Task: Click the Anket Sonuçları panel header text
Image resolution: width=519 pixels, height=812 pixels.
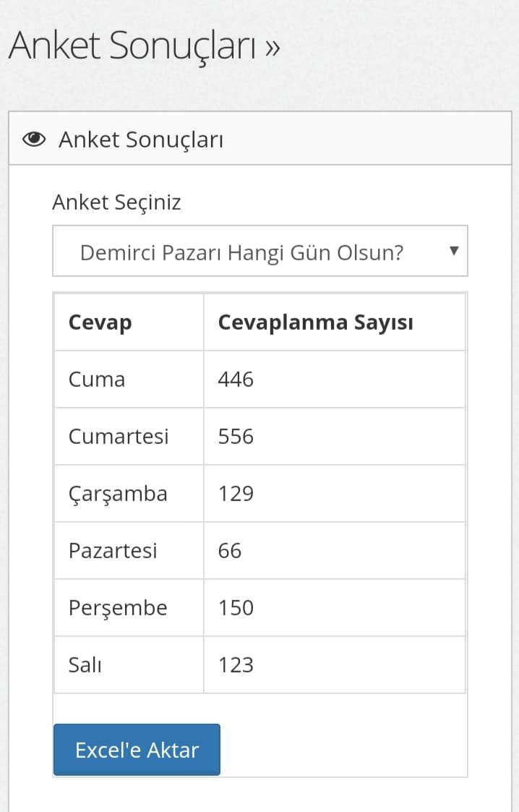Action: (x=141, y=140)
